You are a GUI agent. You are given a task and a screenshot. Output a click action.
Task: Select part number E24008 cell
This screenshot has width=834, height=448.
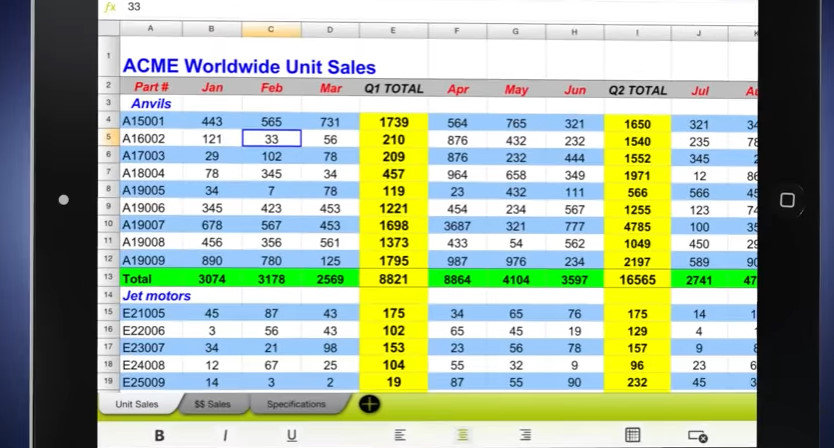pos(151,365)
